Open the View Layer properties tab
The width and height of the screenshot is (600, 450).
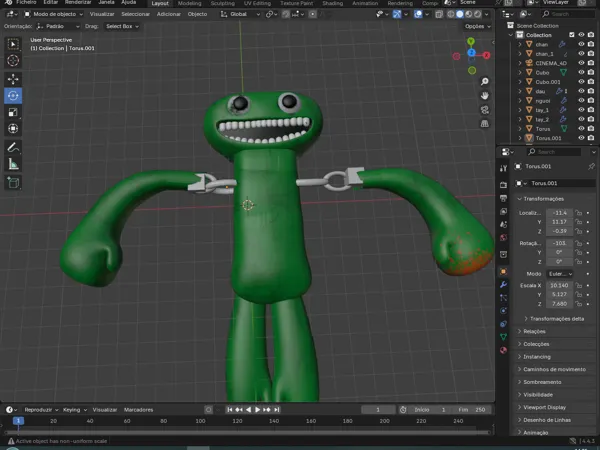coord(504,211)
